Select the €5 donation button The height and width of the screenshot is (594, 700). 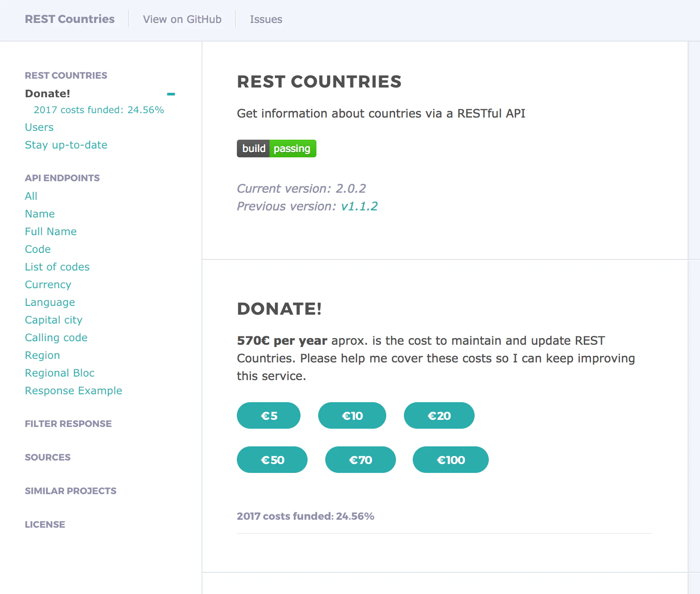pos(268,415)
